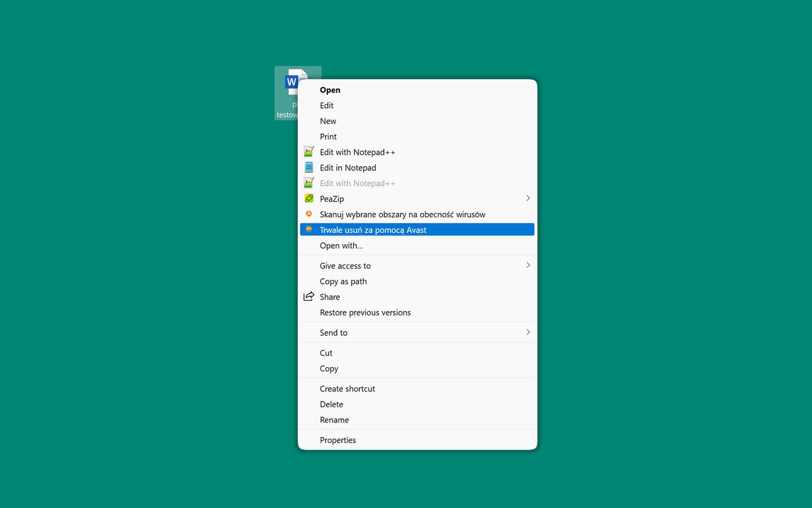The image size is (812, 508).
Task: Select Create shortcut entry
Action: pyautogui.click(x=347, y=389)
